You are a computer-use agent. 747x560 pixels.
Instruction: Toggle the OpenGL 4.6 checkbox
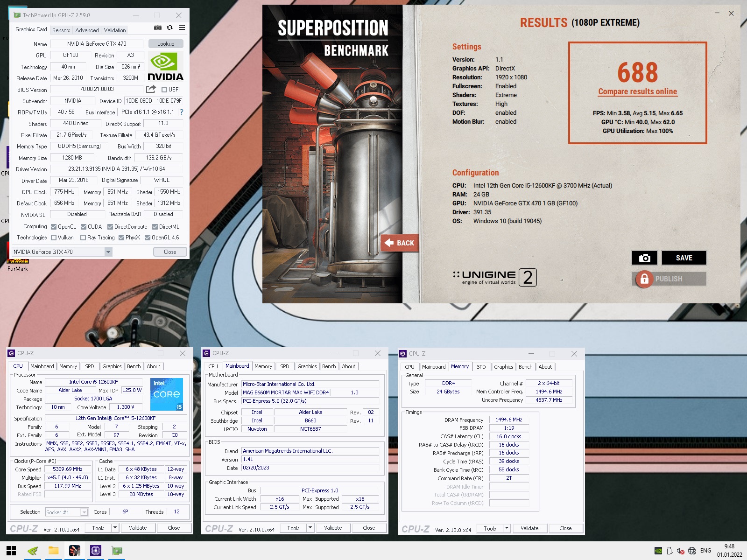tap(148, 238)
